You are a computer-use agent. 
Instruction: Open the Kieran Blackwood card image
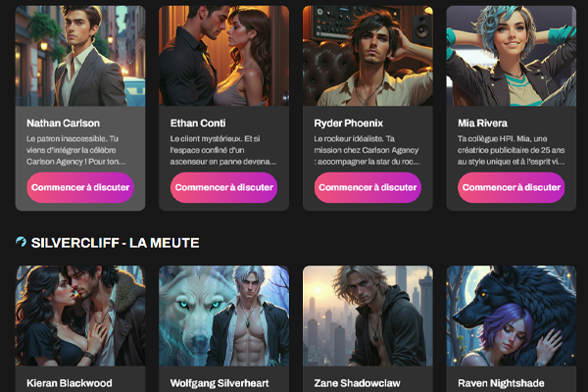click(x=80, y=316)
